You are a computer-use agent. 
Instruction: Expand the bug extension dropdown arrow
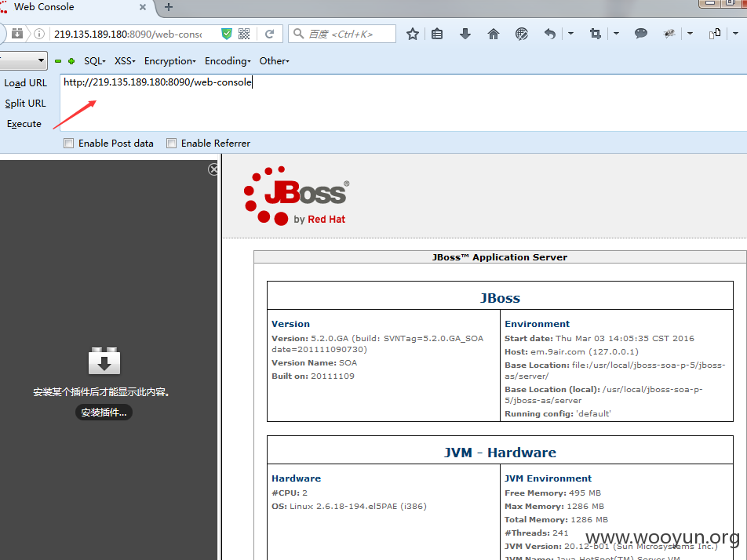(x=690, y=34)
